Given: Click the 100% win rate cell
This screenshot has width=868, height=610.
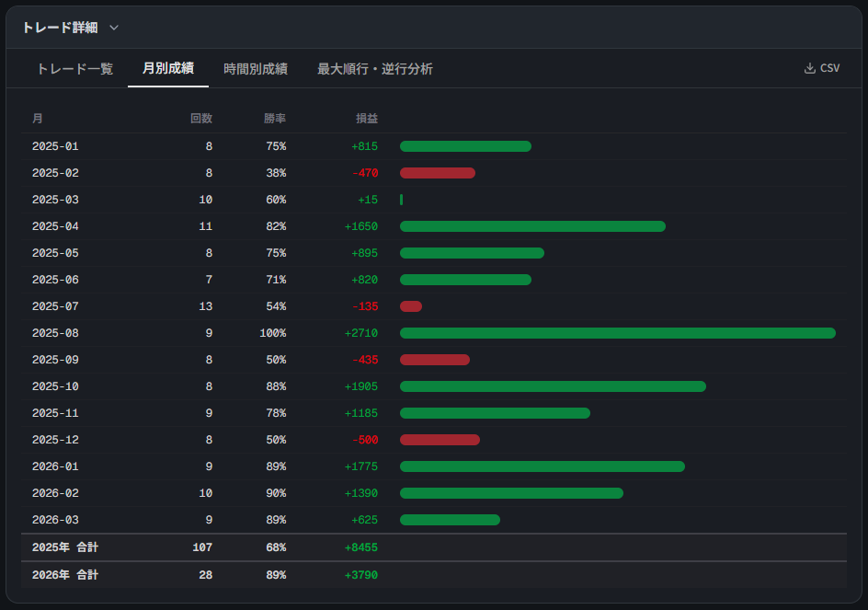Looking at the screenshot, I should point(273,333).
